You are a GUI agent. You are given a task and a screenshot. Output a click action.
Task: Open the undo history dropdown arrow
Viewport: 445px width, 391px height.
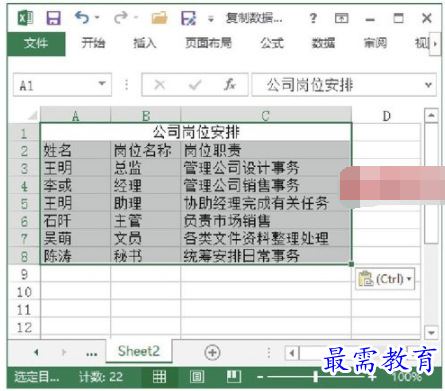tap(97, 17)
